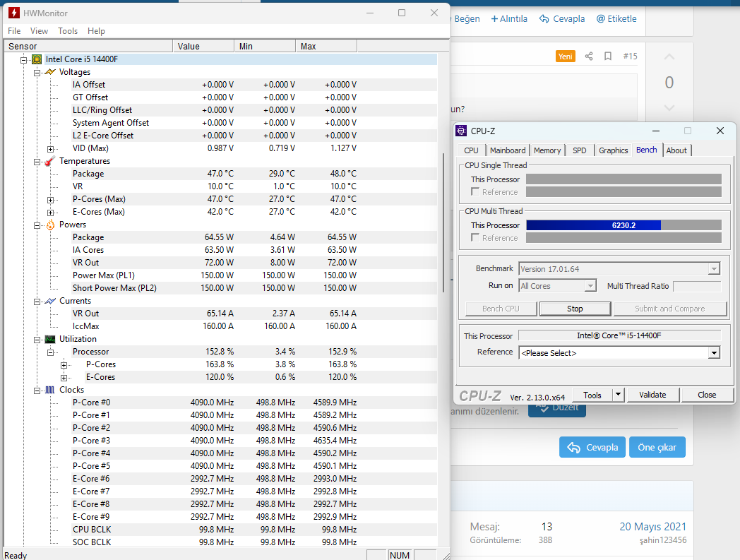Open the File menu in HWMonitor

click(x=14, y=30)
